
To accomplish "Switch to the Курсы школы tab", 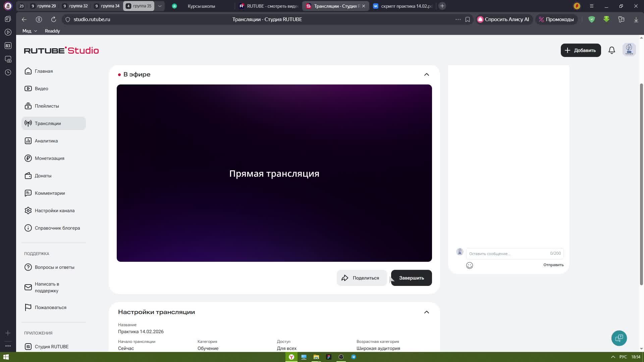I will pos(201,6).
